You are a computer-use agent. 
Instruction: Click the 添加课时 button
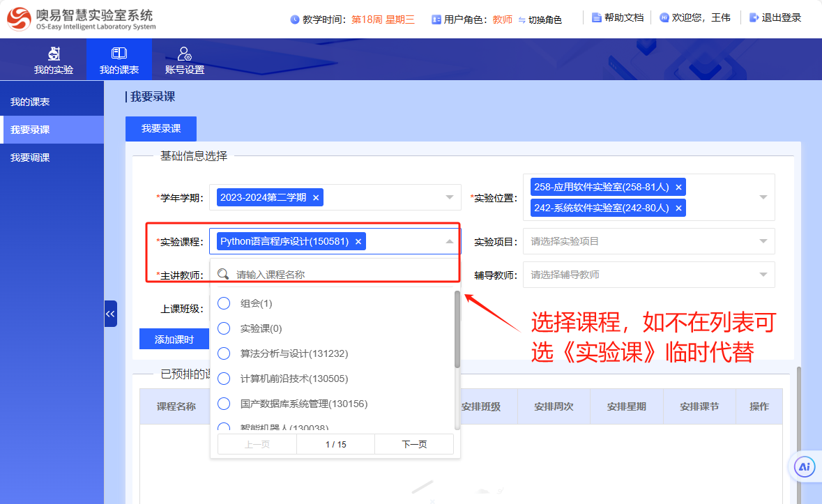pyautogui.click(x=174, y=339)
